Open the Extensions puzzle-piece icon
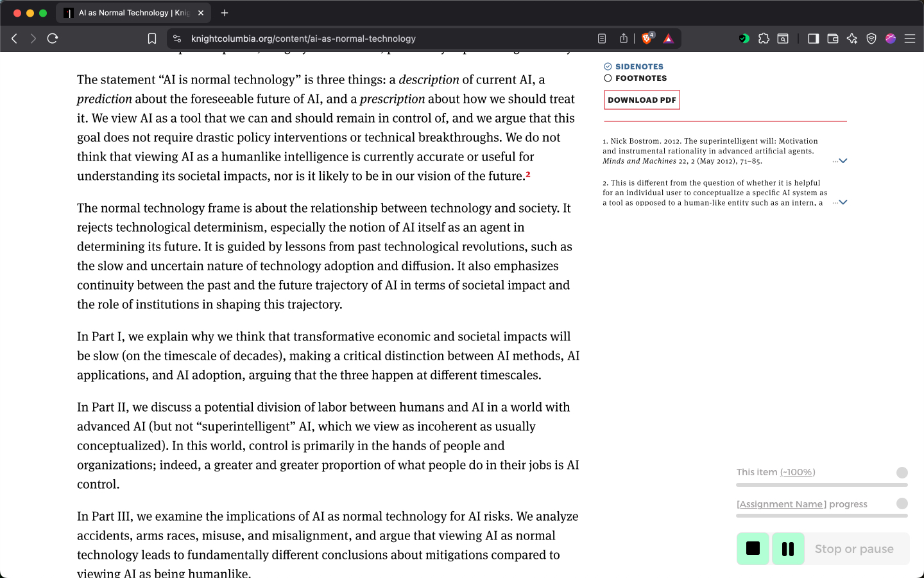The image size is (924, 578). 764,39
